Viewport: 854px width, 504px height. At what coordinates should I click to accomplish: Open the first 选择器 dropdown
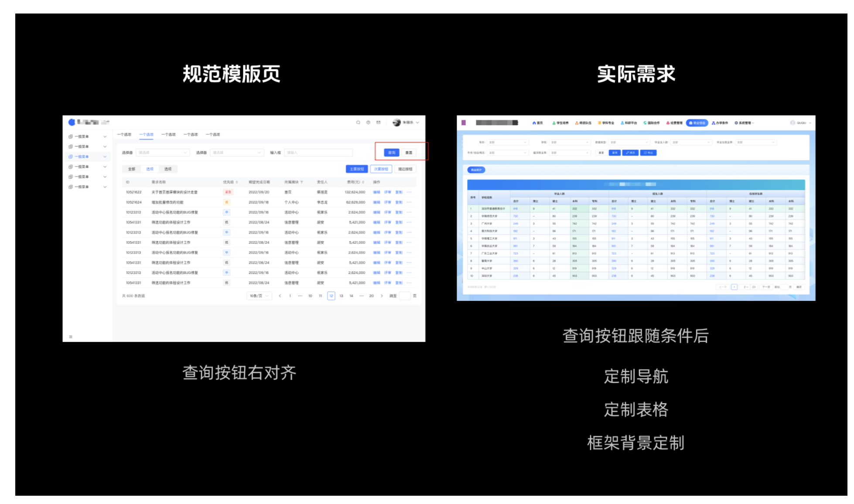[162, 153]
